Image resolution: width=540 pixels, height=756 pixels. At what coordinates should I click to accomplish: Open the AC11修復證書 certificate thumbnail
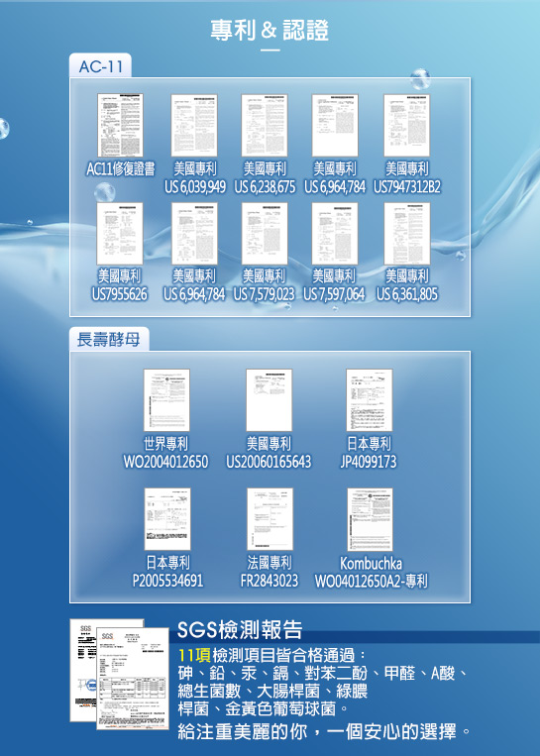tap(120, 126)
